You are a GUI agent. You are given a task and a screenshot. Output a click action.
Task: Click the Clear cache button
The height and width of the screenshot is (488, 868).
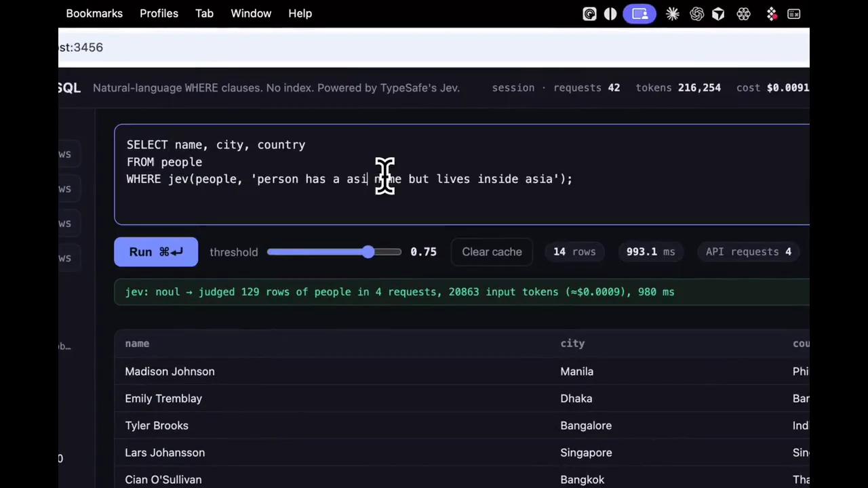tap(492, 251)
